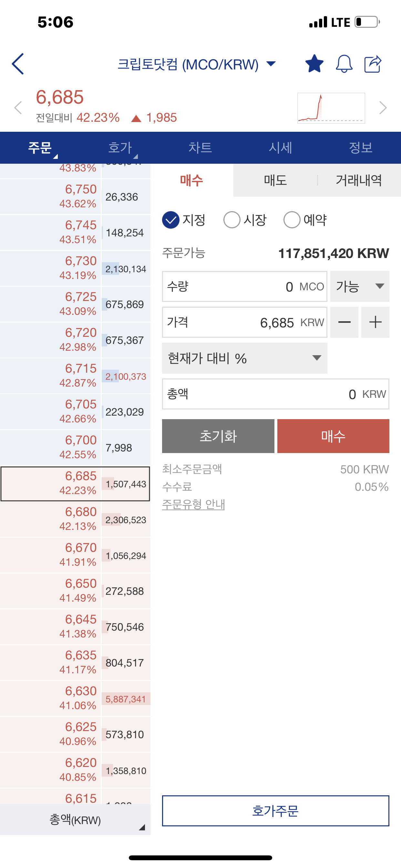The image size is (401, 868).
Task: Go to previous coin with left chevron
Action: click(18, 108)
